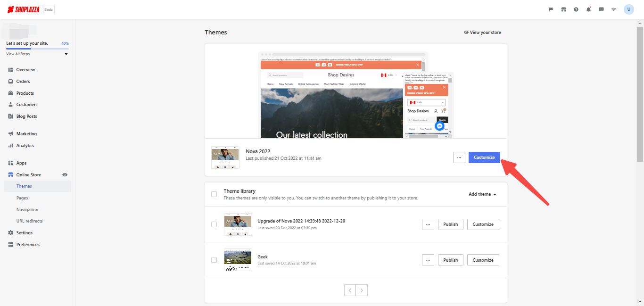
Task: Click the blue Customize button for Nova 2022
Action: (x=484, y=157)
